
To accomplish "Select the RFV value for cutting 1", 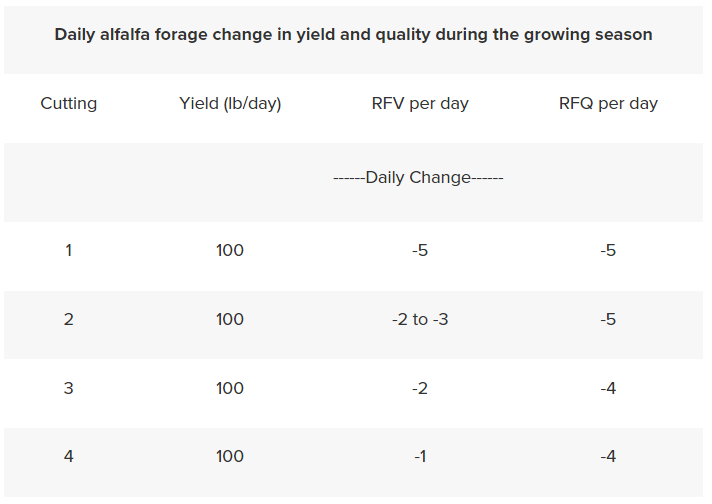I will 419,250.
